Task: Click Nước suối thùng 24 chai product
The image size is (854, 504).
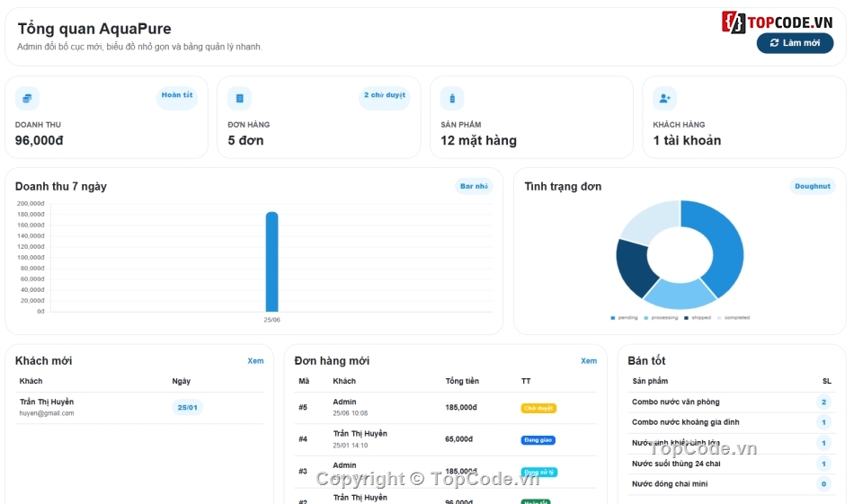Action: [x=676, y=464]
